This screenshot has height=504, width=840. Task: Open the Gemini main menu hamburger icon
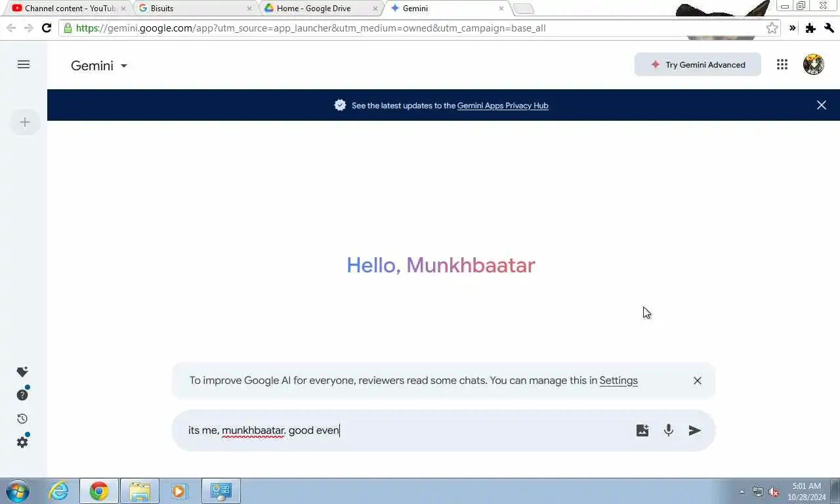point(24,64)
